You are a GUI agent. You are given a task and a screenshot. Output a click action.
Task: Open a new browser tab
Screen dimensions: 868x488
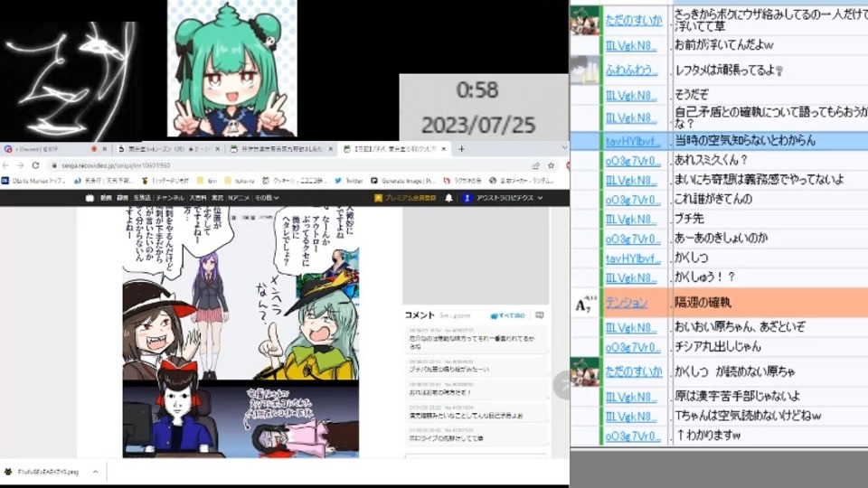coord(461,149)
